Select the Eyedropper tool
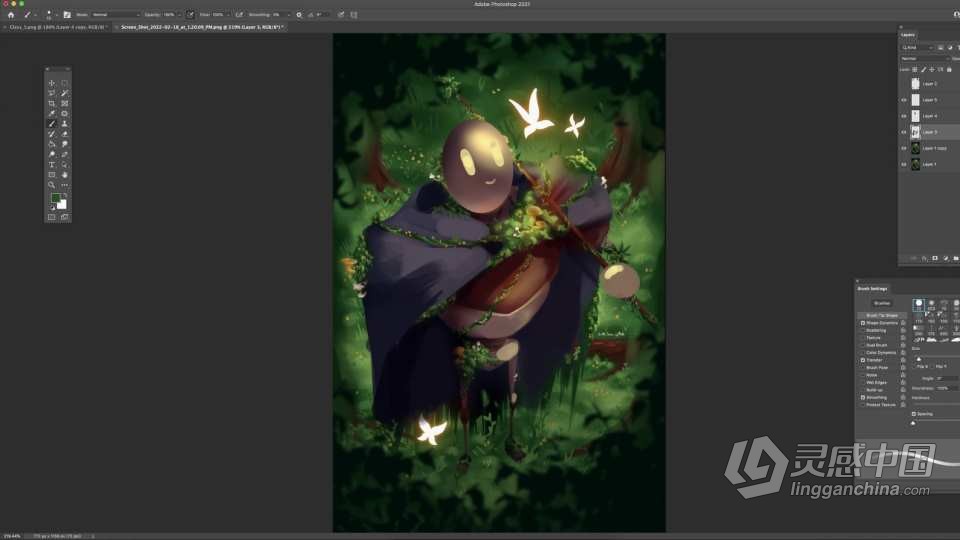Image resolution: width=960 pixels, height=540 pixels. (51, 113)
